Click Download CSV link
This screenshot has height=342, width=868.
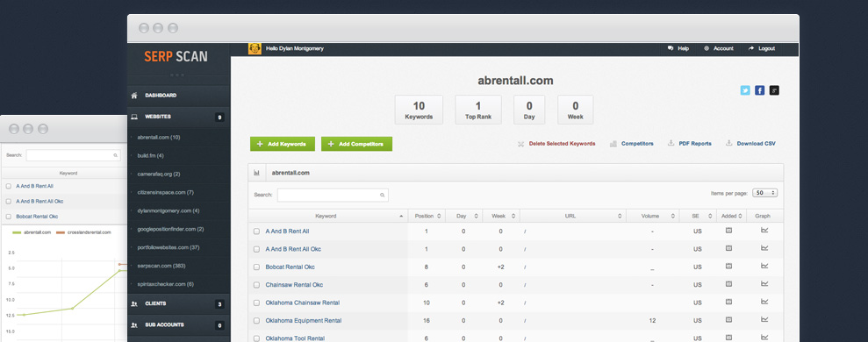(756, 143)
